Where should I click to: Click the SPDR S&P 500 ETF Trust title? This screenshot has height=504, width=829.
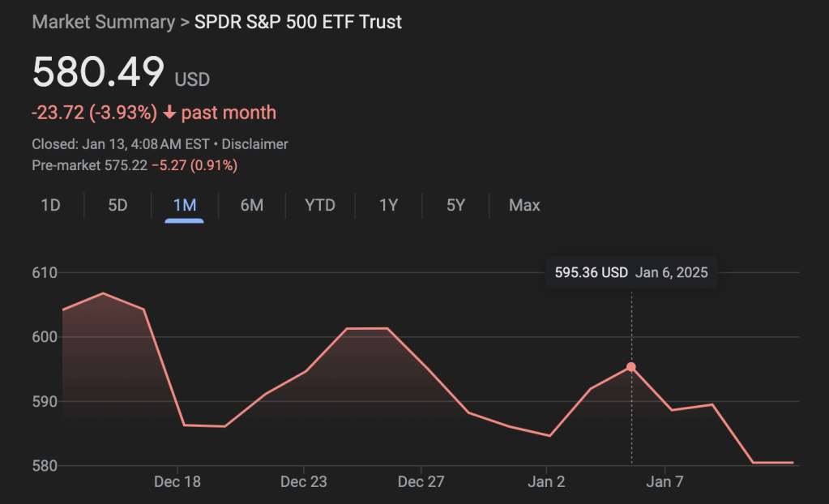[x=298, y=22]
